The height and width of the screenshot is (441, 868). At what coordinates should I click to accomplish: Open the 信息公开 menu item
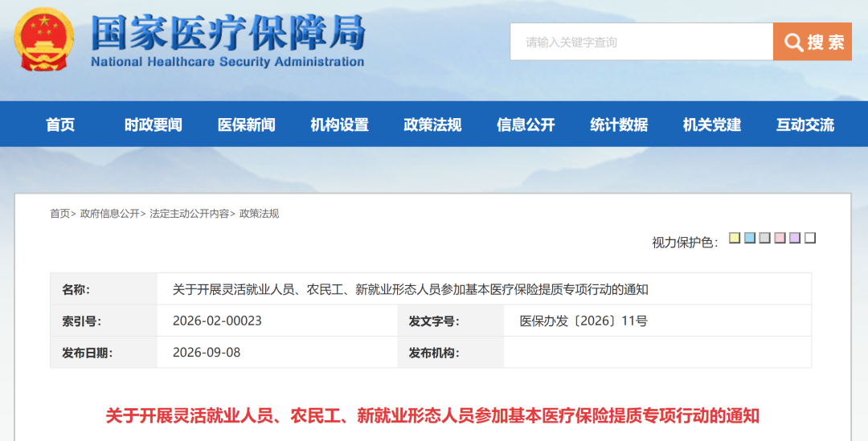[x=526, y=125]
